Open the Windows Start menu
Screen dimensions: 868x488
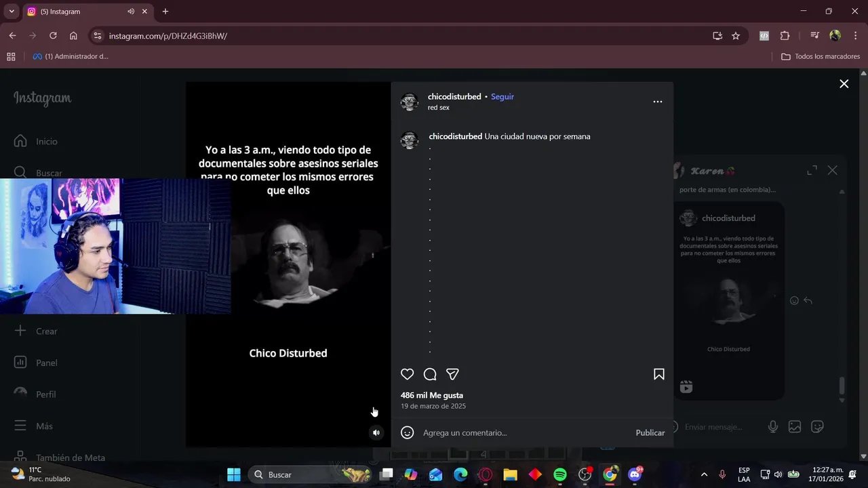click(x=234, y=474)
